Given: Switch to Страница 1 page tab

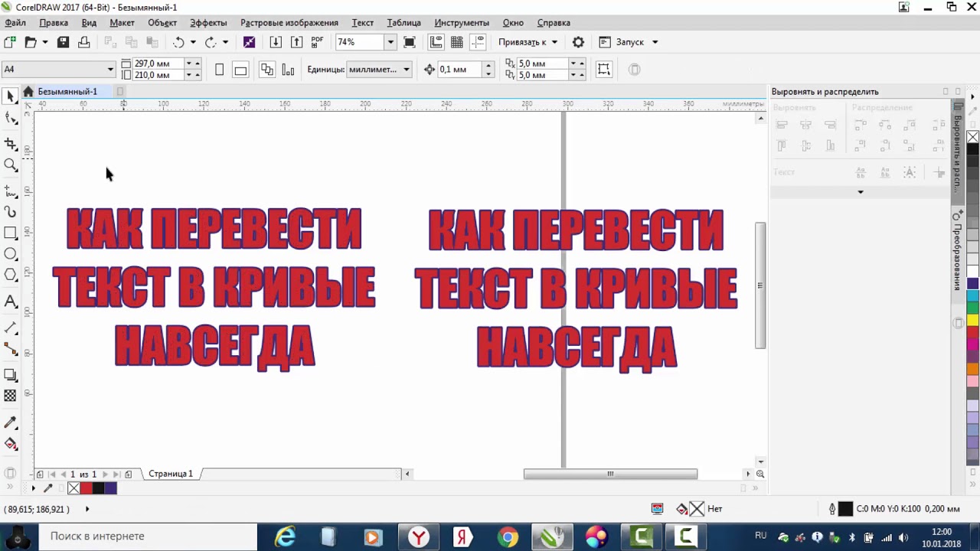Looking at the screenshot, I should tap(171, 474).
